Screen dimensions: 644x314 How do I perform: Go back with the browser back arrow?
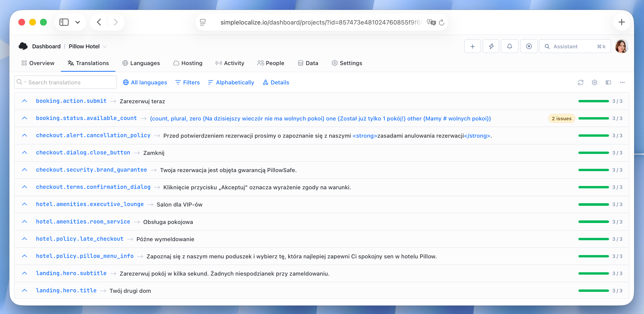[x=99, y=22]
